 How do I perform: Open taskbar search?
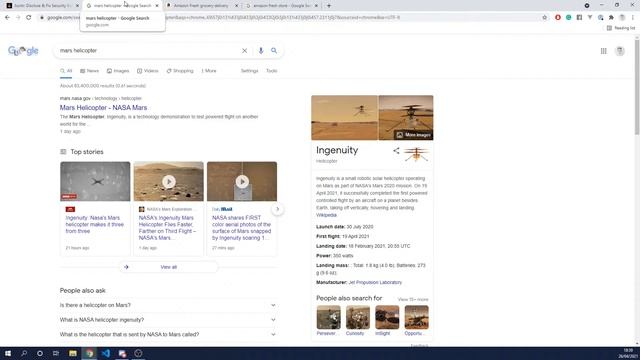pos(24,353)
